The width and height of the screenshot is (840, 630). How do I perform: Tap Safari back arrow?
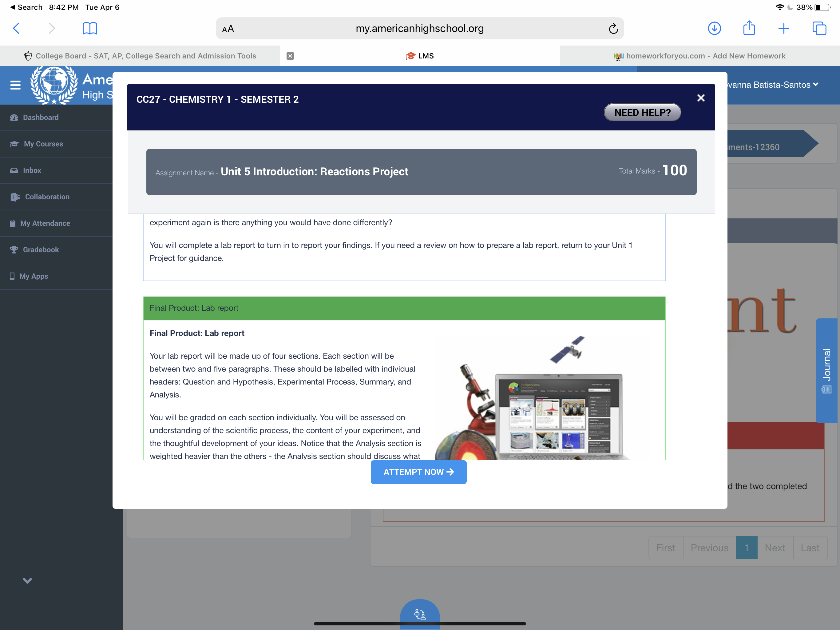tap(16, 29)
